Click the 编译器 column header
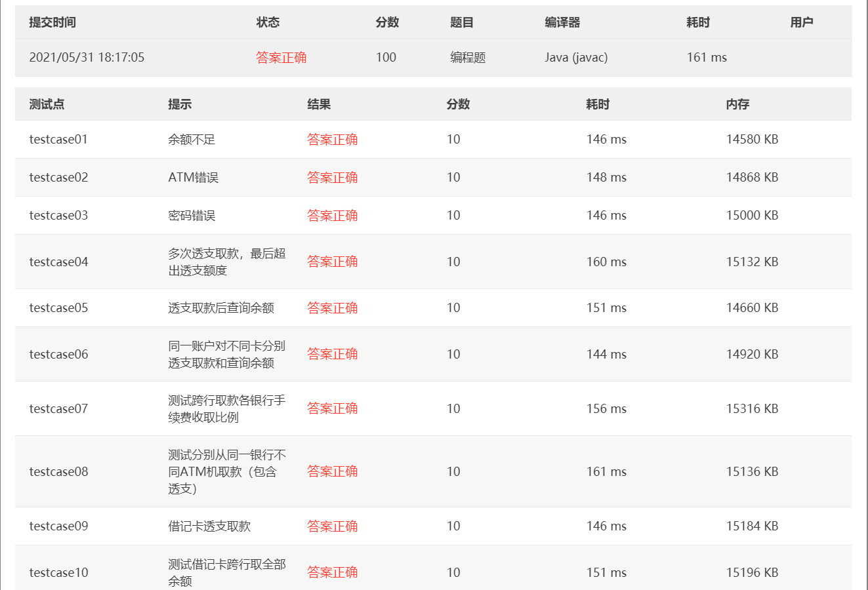The image size is (868, 590). [x=562, y=22]
